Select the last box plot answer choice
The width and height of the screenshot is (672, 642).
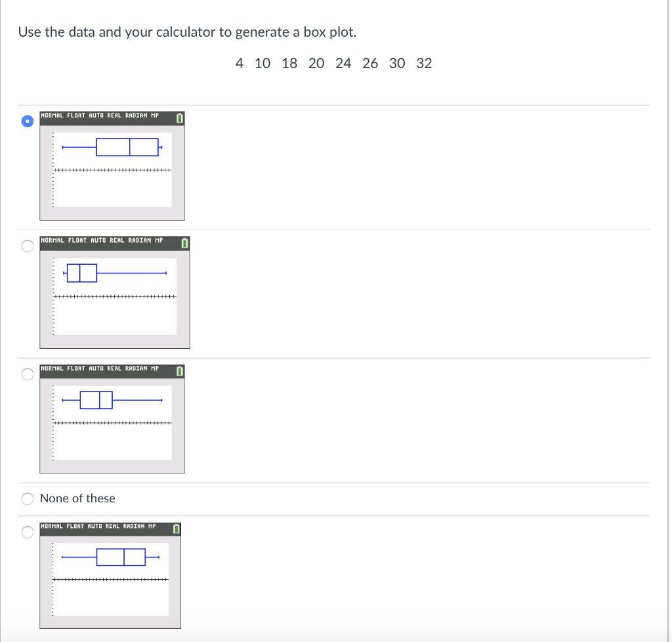pyautogui.click(x=27, y=532)
